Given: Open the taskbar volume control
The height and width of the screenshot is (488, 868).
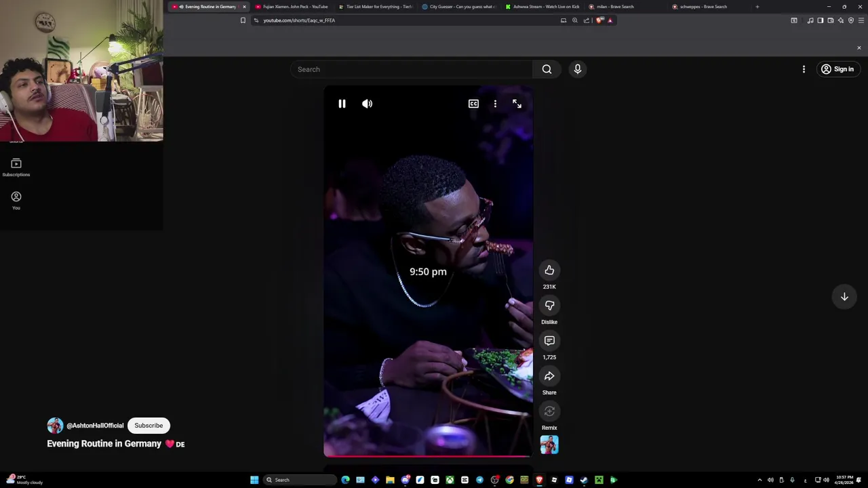Looking at the screenshot, I should [x=826, y=480].
